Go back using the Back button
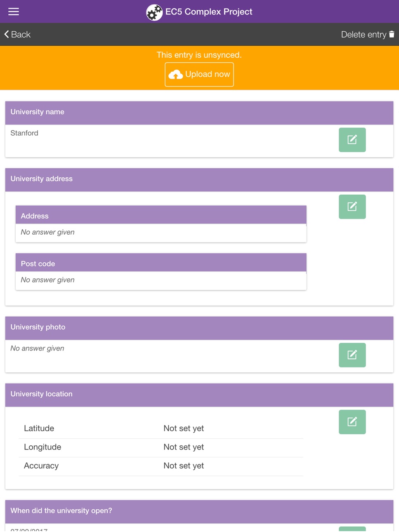 17,35
